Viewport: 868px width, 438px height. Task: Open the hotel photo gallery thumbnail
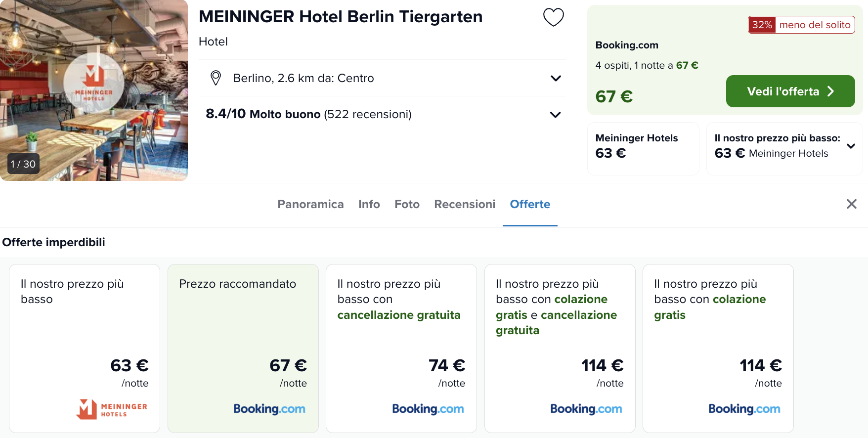94,90
